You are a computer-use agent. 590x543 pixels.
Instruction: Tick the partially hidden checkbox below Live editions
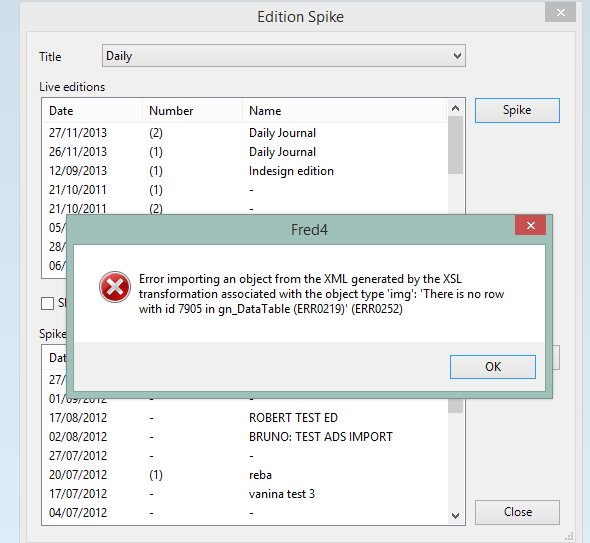(x=47, y=303)
